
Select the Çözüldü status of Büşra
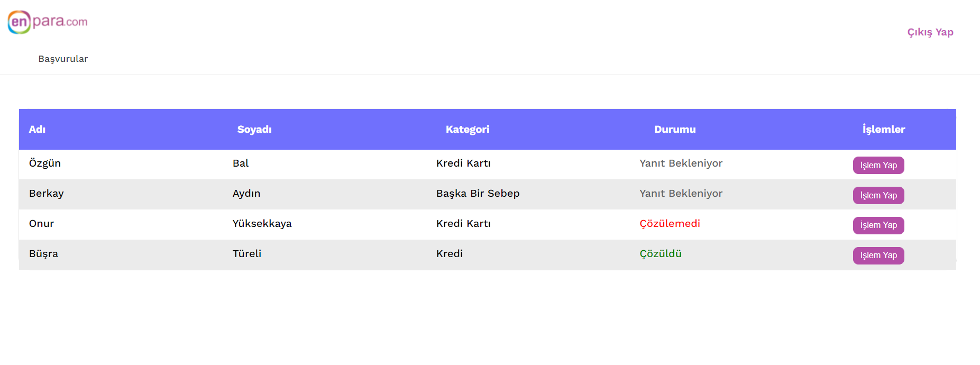(660, 254)
